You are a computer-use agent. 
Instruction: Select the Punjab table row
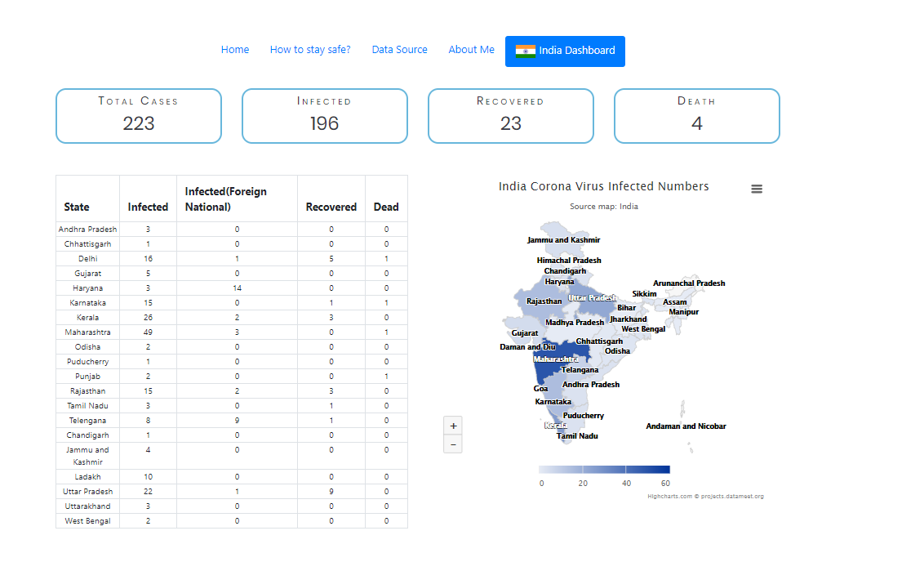(232, 377)
